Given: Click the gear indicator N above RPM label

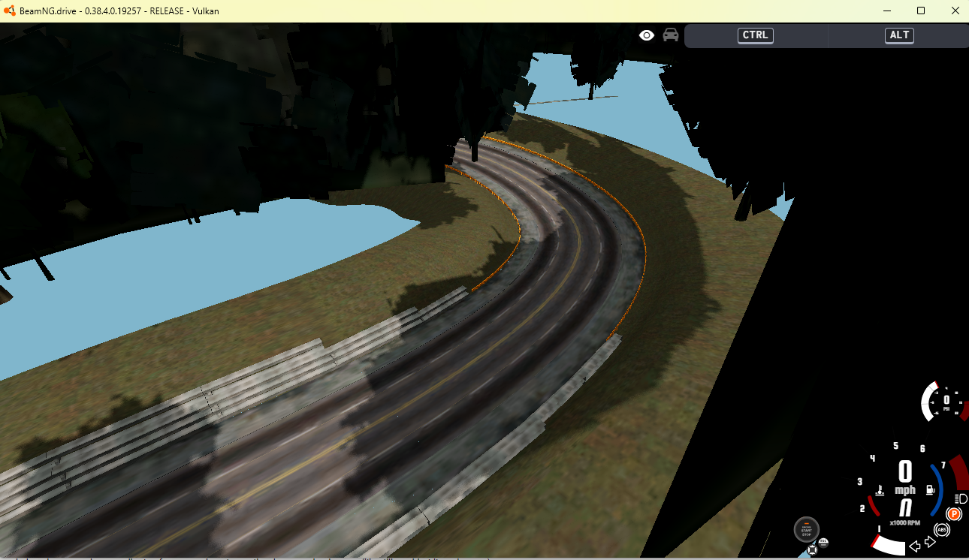Looking at the screenshot, I should tap(905, 507).
